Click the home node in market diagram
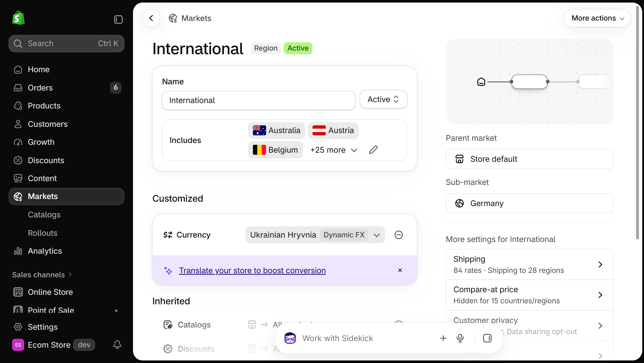This screenshot has height=363, width=644. (x=481, y=82)
